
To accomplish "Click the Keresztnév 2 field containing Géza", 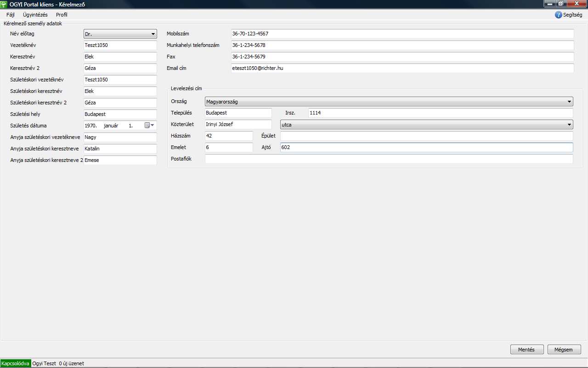I will (120, 68).
